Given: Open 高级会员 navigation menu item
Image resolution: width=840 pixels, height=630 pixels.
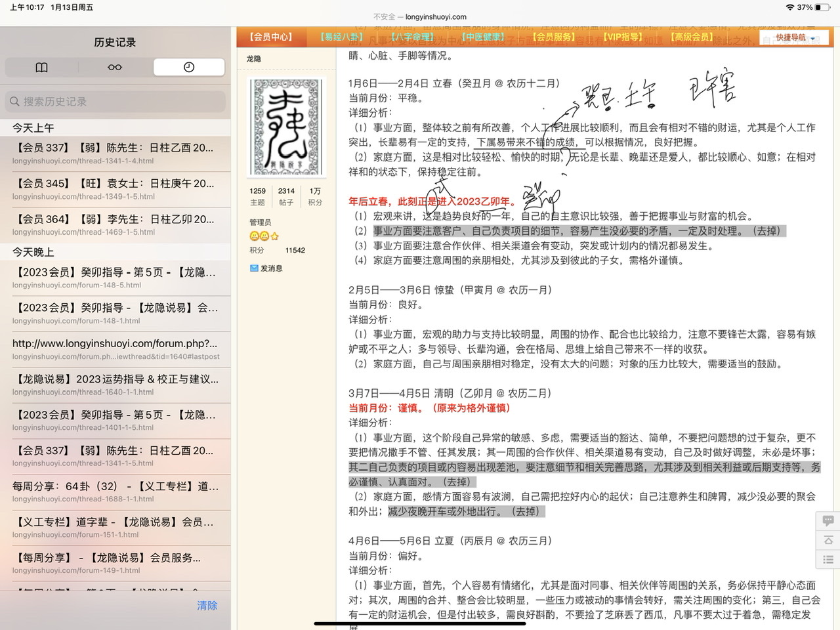Looking at the screenshot, I should click(691, 37).
